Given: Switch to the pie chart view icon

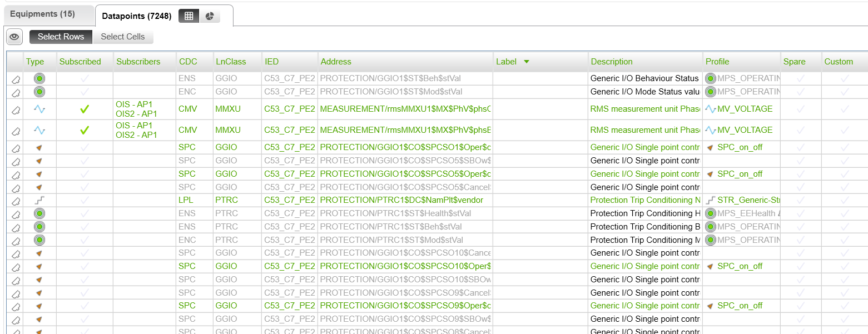Looking at the screenshot, I should [x=210, y=17].
